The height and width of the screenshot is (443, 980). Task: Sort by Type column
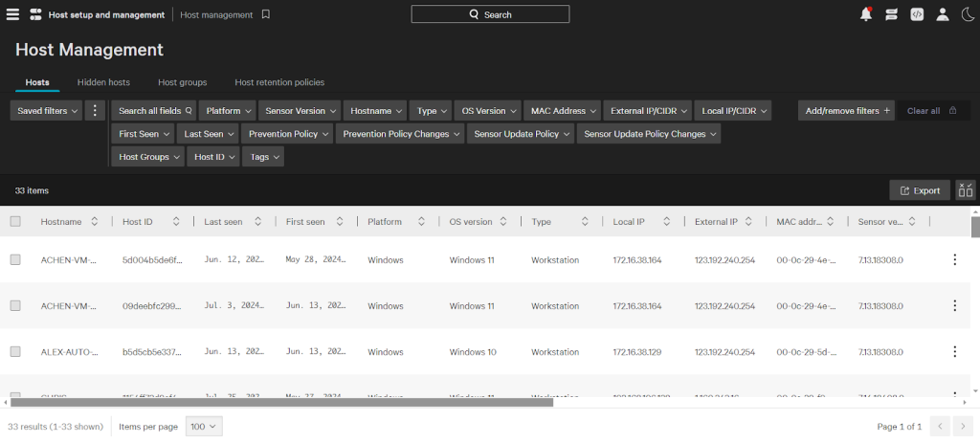point(585,221)
